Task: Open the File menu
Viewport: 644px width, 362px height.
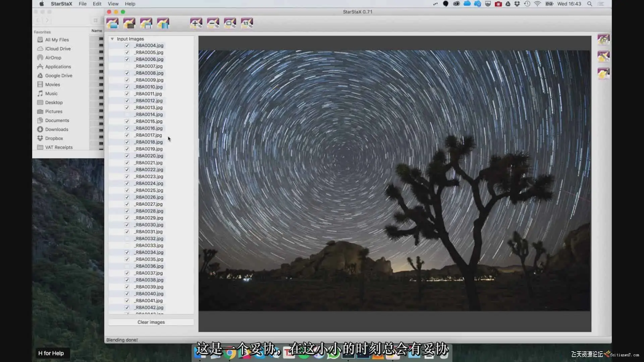Action: coord(83,4)
